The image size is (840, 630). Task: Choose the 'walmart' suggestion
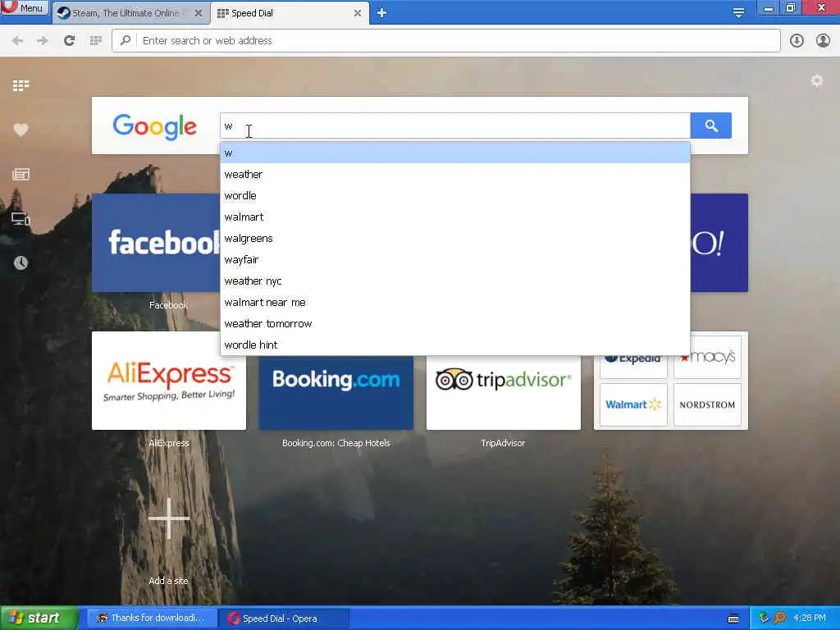[454, 217]
